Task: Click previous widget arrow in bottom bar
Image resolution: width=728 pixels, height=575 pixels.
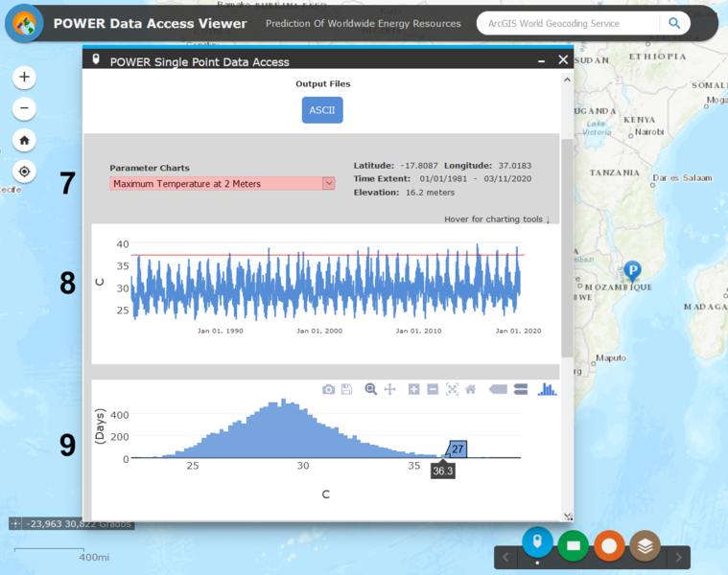Action: pyautogui.click(x=506, y=558)
